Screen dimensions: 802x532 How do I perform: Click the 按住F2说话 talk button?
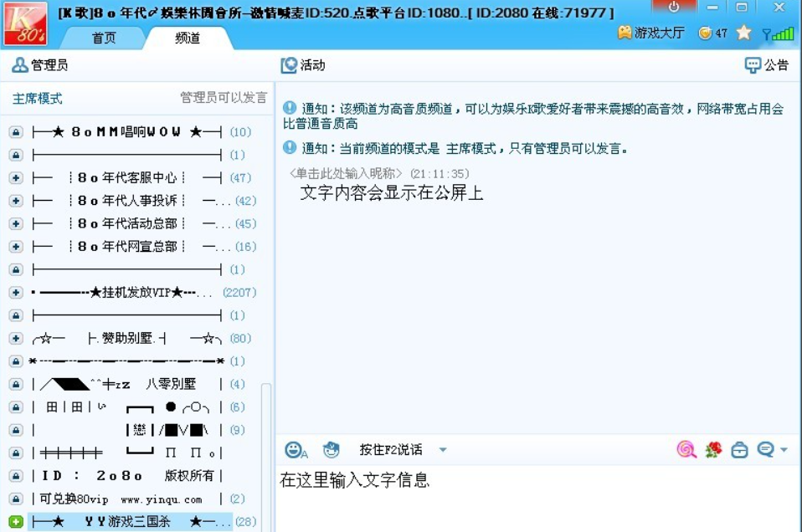[391, 450]
